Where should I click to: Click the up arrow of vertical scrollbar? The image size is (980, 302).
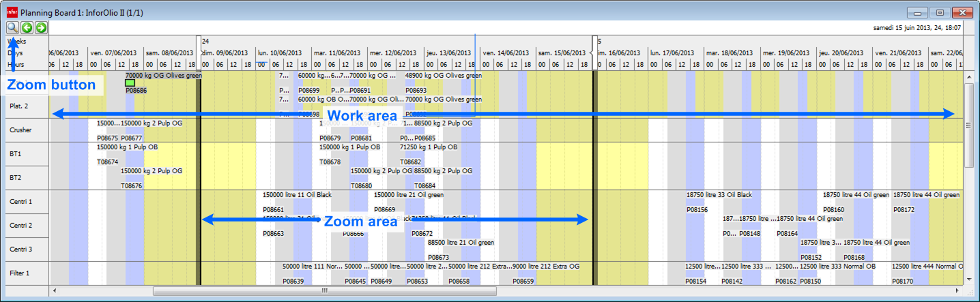click(x=969, y=77)
